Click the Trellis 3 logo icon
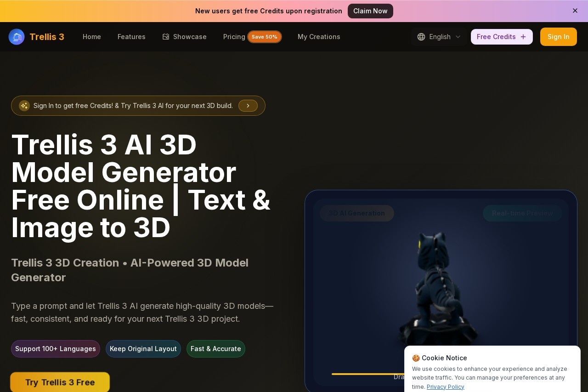Screen dimensions: 588x392 pyautogui.click(x=17, y=37)
